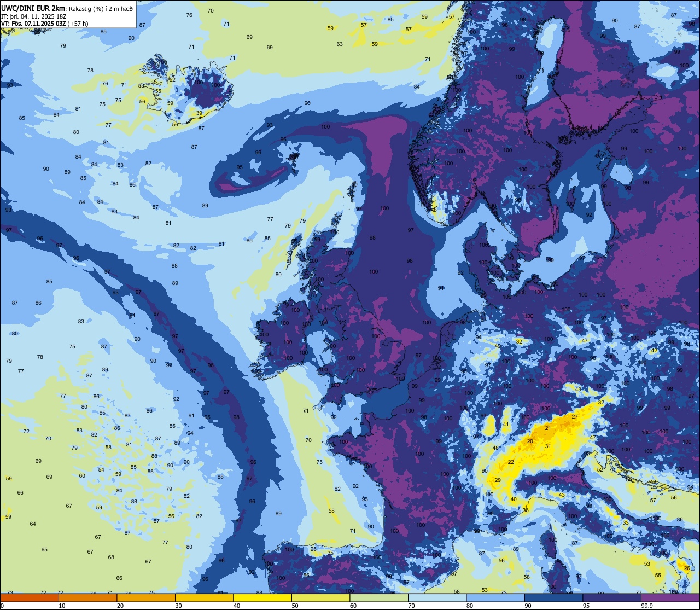Click the 'IT: þri. 04. 11. 2025 18Z' line

coord(34,16)
